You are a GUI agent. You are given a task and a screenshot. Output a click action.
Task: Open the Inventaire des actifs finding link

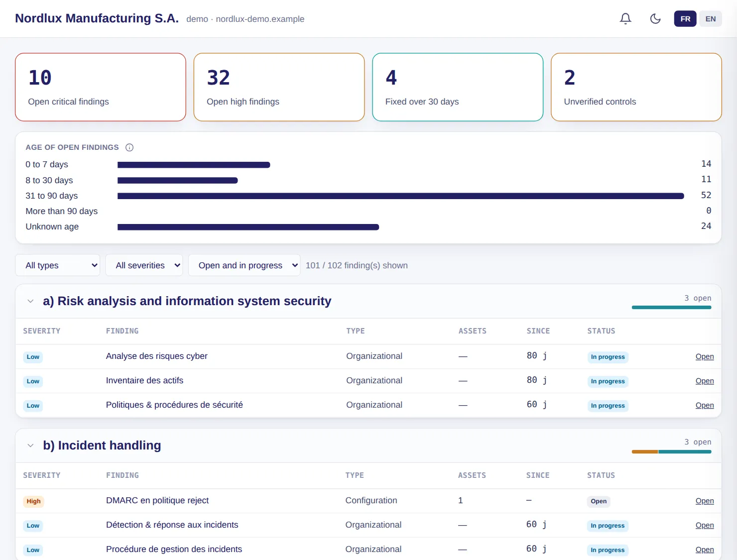(705, 381)
